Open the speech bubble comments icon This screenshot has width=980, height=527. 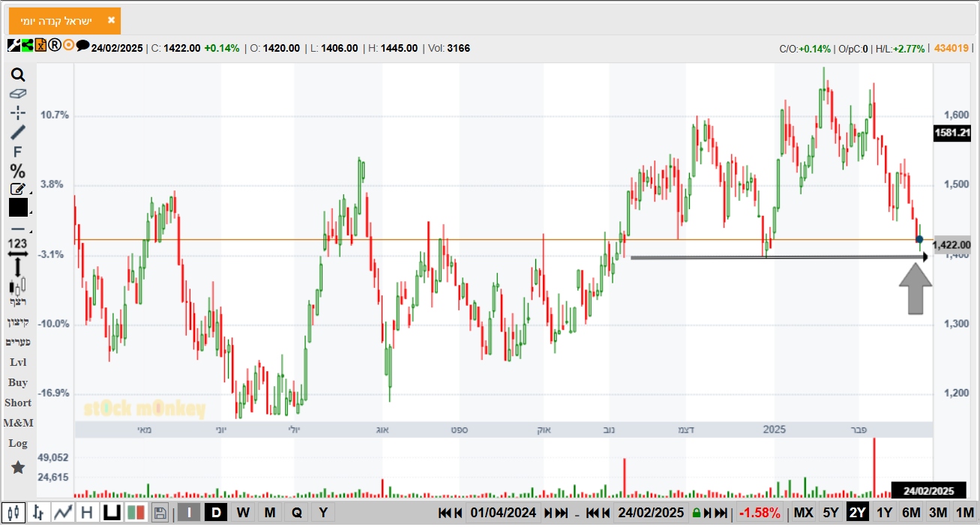click(x=82, y=45)
